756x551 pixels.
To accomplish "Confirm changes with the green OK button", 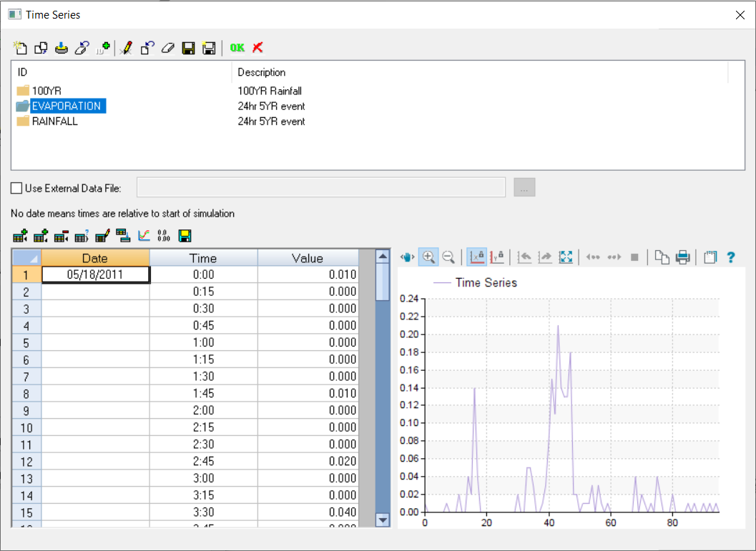I will pyautogui.click(x=236, y=48).
